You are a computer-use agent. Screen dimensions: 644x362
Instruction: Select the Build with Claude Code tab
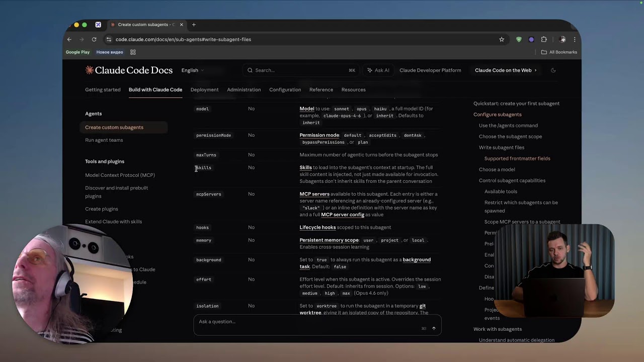tap(155, 90)
